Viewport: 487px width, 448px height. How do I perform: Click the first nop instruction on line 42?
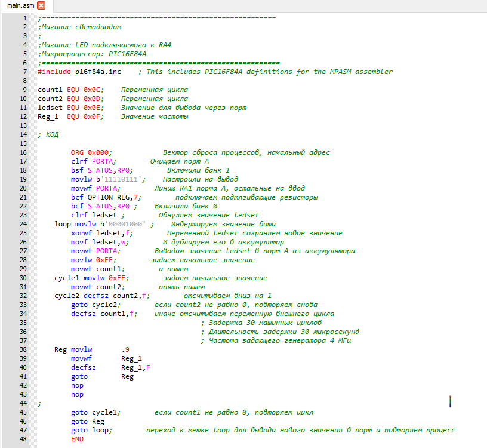coord(78,385)
